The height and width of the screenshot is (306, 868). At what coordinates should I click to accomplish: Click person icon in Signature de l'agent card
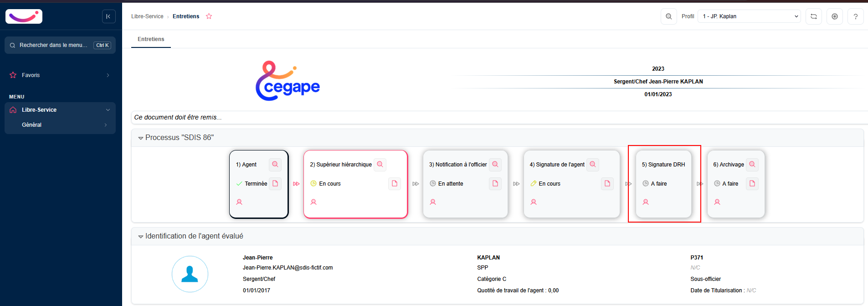(x=534, y=202)
